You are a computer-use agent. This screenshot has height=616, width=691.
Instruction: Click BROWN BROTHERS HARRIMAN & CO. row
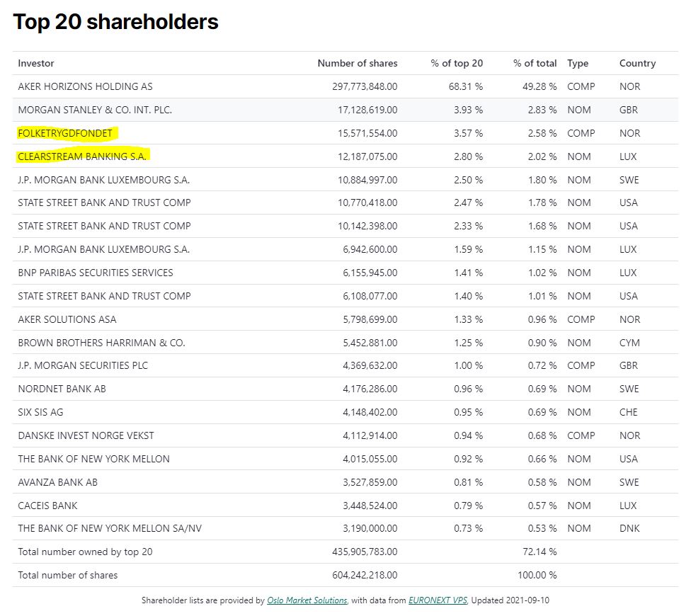[101, 343]
